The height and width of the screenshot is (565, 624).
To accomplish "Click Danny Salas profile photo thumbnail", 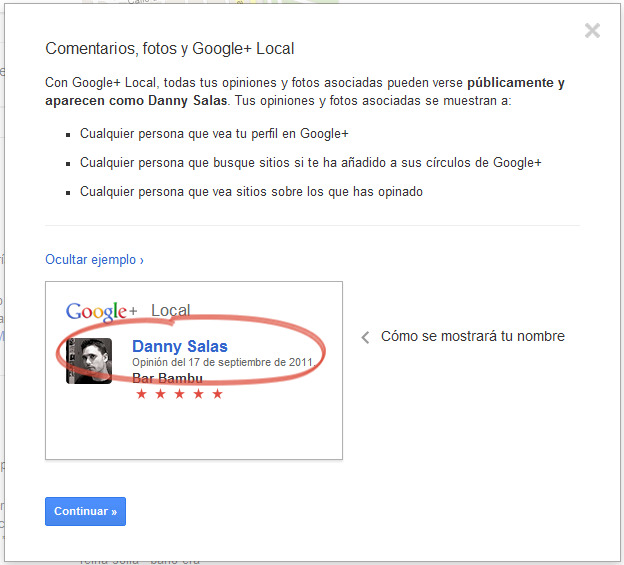I will pos(89,361).
